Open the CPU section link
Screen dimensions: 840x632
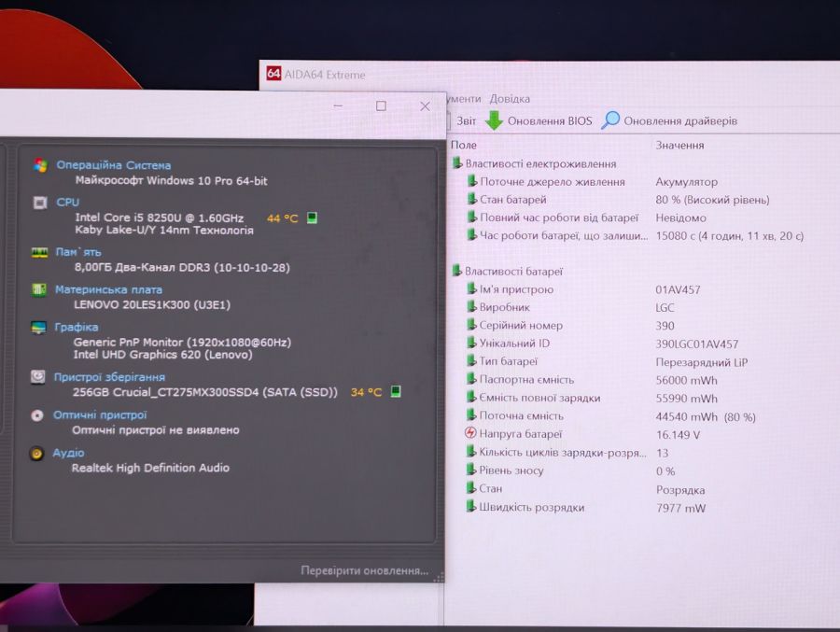pyautogui.click(x=67, y=202)
